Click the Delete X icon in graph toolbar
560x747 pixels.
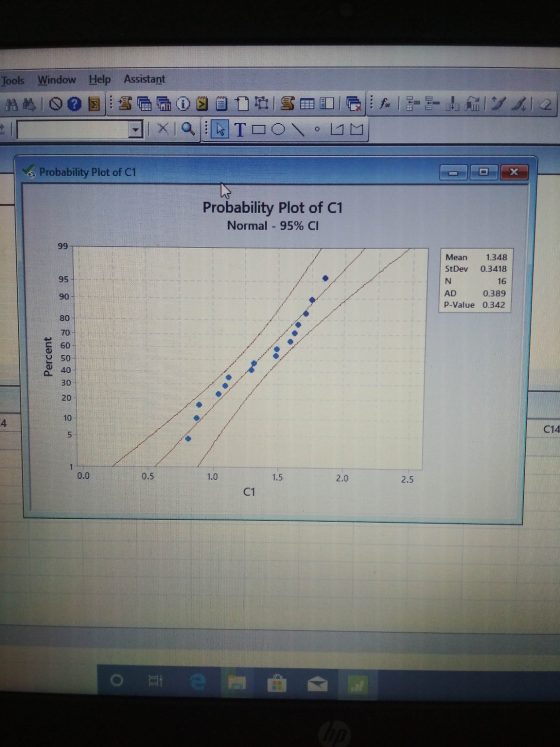pos(163,129)
